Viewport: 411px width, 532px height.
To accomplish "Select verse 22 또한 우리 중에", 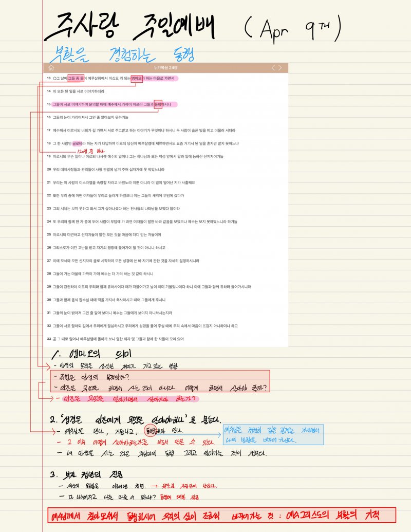I will pos(115,195).
